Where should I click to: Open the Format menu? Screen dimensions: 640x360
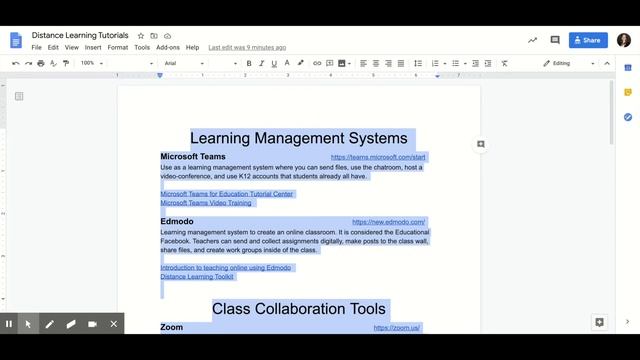[x=118, y=47]
